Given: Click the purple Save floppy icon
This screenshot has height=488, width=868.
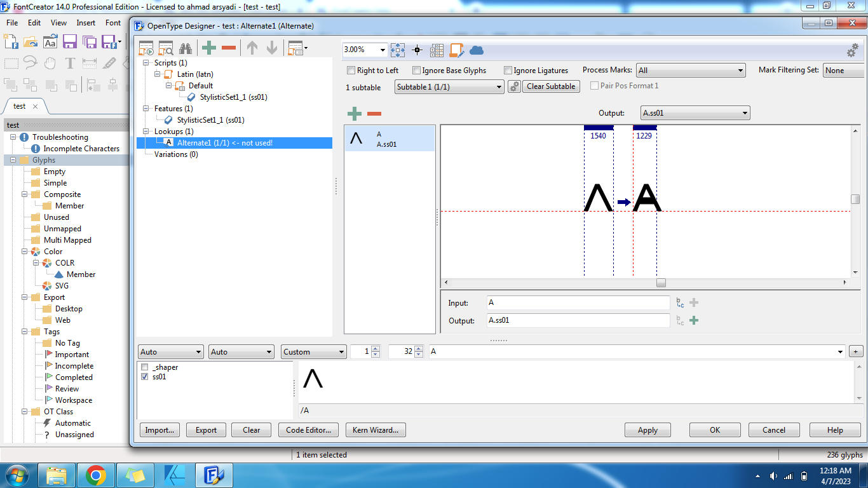Looking at the screenshot, I should (x=70, y=42).
